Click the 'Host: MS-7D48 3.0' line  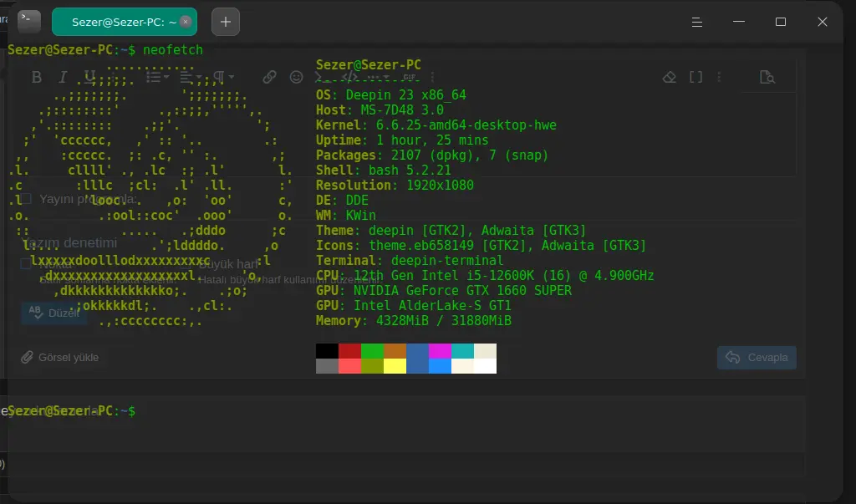380,109
